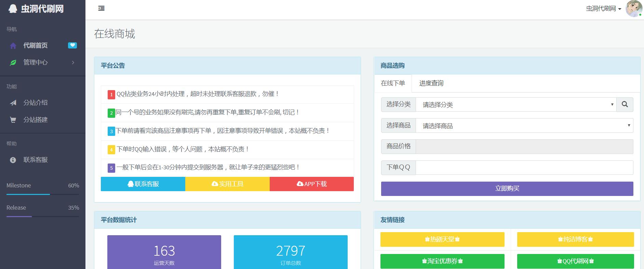The image size is (644, 269).
Task: Click the yellow number 4 badge
Action: tap(111, 150)
